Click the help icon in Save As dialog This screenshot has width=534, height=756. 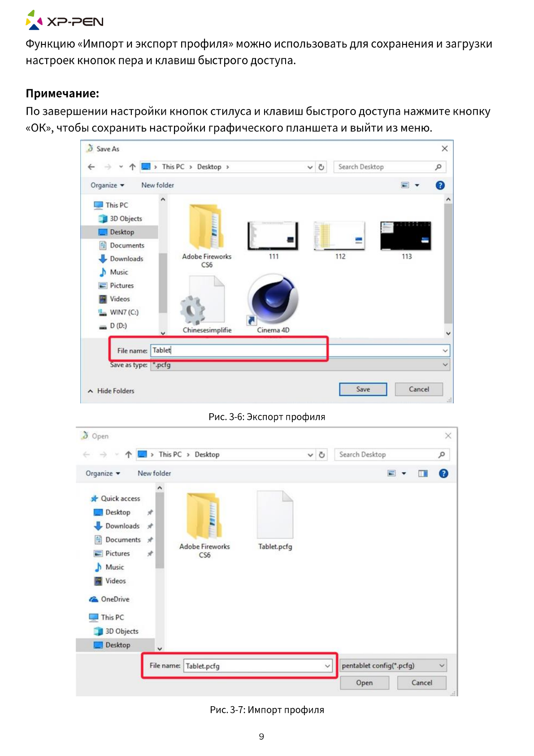(x=440, y=185)
